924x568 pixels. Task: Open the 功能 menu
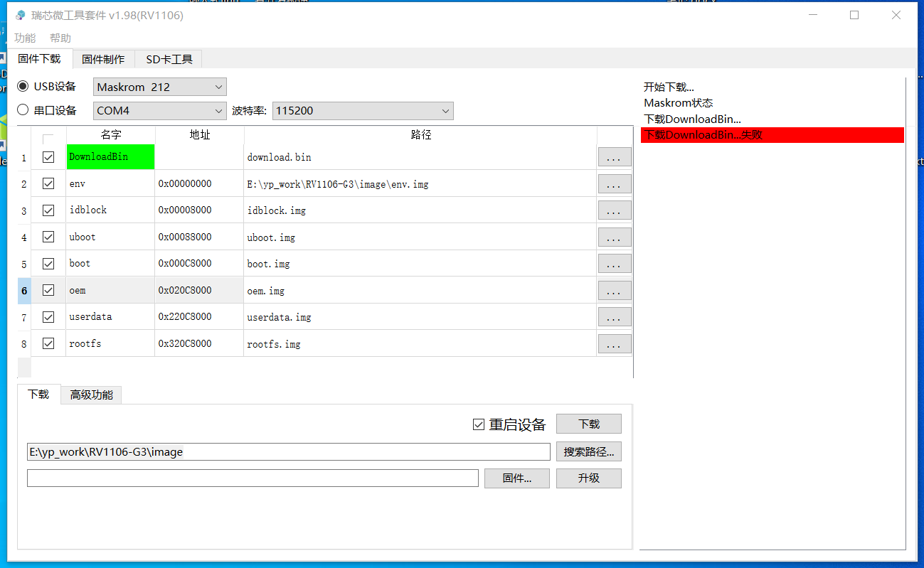point(25,38)
